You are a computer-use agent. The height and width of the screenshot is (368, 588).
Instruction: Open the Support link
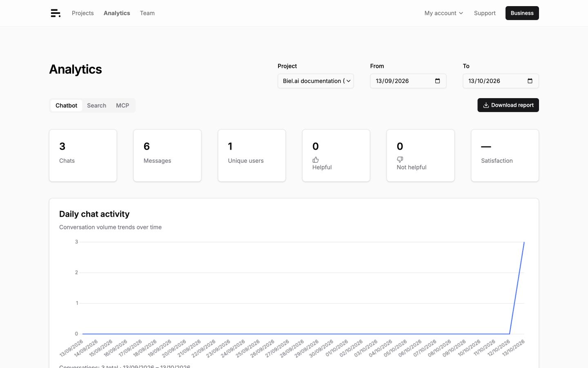(x=485, y=13)
